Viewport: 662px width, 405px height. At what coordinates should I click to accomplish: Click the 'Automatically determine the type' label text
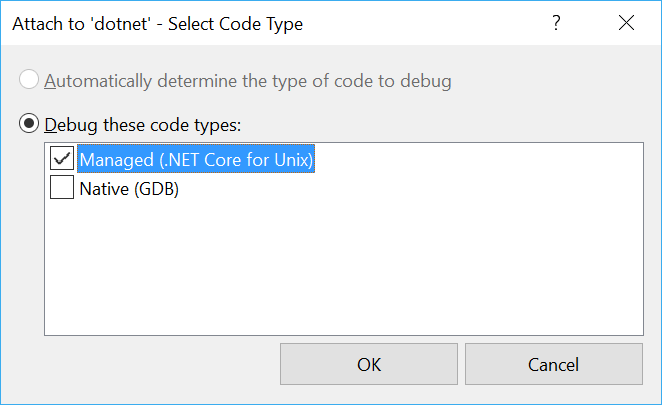point(247,81)
